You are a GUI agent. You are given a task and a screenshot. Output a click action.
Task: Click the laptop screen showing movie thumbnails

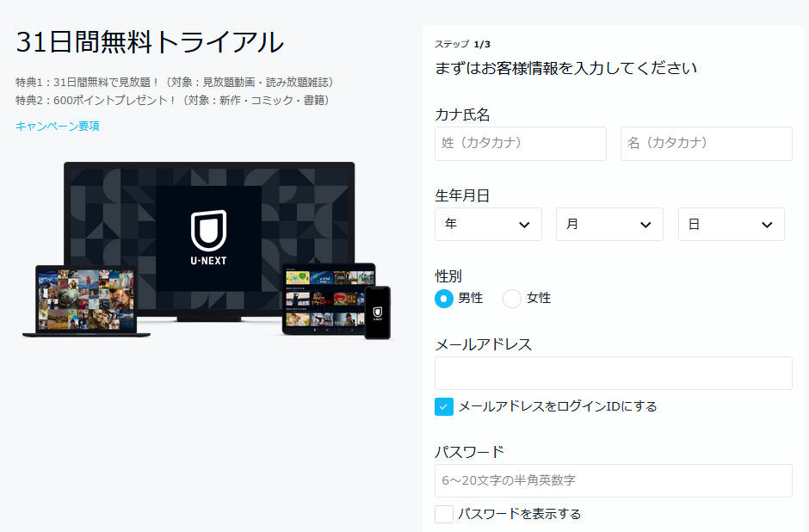[x=86, y=300]
